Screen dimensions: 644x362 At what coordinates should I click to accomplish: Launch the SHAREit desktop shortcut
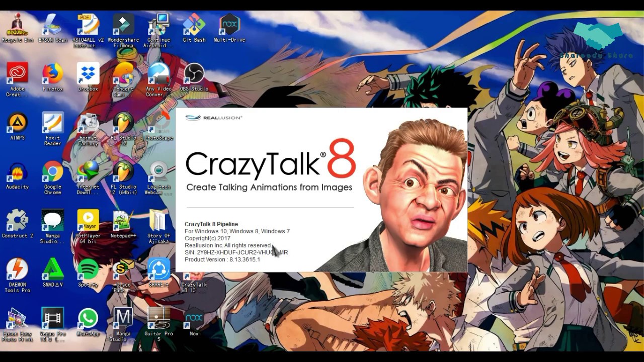[x=158, y=273]
